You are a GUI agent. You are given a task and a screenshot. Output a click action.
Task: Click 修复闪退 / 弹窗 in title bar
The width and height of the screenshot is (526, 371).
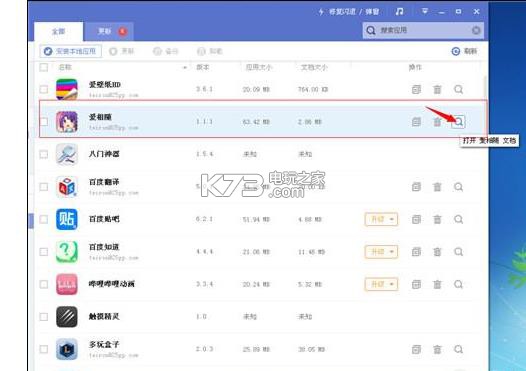pos(349,12)
